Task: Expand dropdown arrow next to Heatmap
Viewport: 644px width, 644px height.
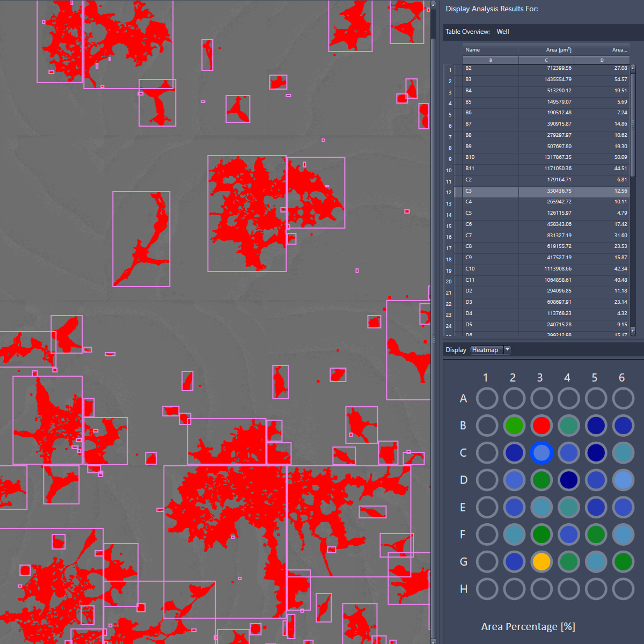Action: 507,350
